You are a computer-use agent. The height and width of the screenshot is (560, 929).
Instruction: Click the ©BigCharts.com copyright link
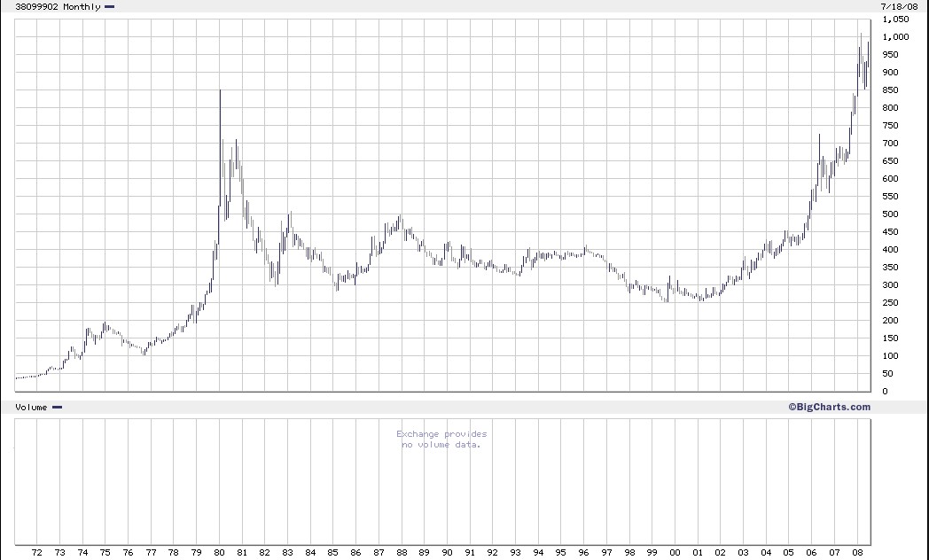pyautogui.click(x=829, y=408)
